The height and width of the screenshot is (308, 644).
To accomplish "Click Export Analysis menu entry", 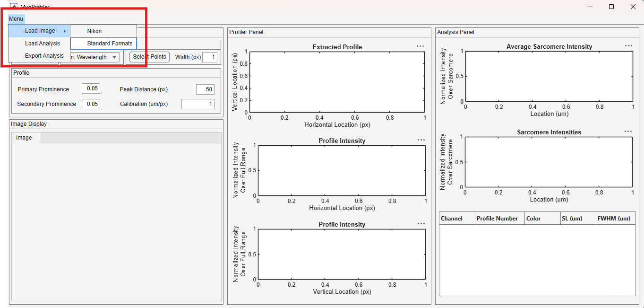I will tap(40, 56).
